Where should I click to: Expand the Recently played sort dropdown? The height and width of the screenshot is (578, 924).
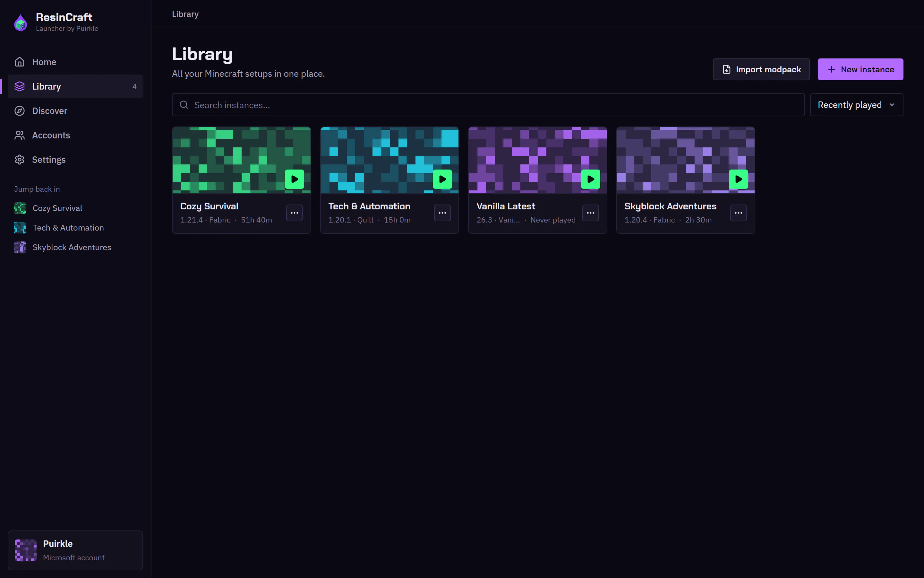point(856,105)
